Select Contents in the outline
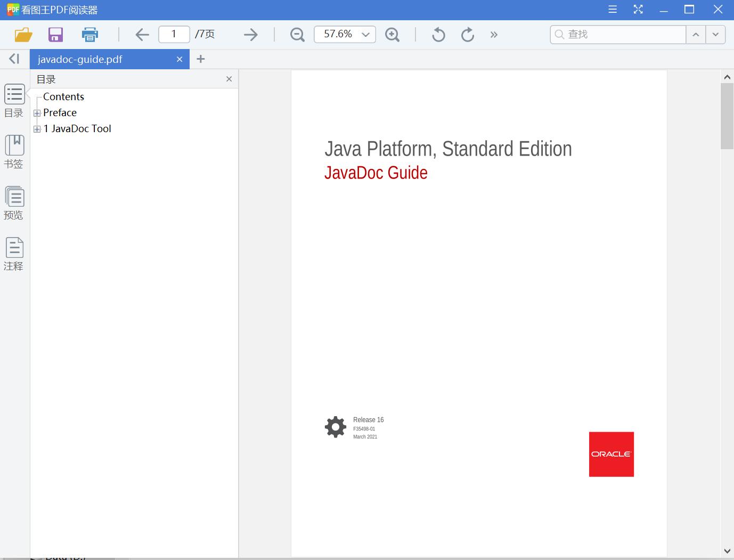The height and width of the screenshot is (560, 734). (x=63, y=96)
